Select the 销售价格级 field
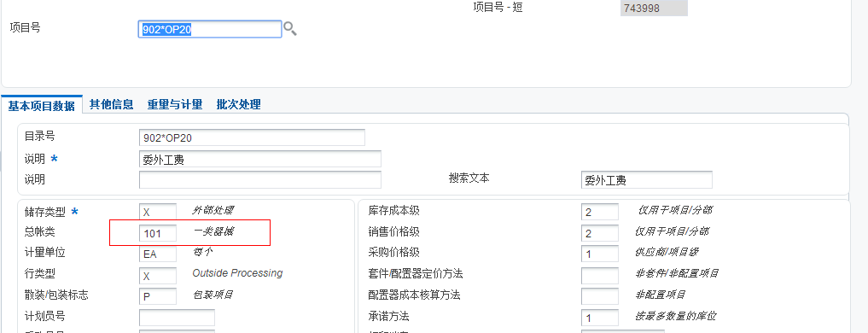This screenshot has height=333, width=868. (600, 233)
